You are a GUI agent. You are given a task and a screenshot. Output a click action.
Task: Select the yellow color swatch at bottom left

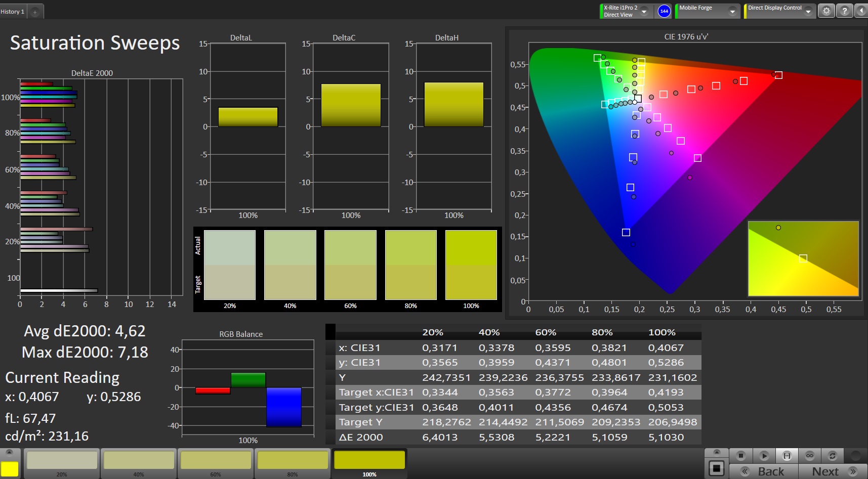click(x=10, y=468)
